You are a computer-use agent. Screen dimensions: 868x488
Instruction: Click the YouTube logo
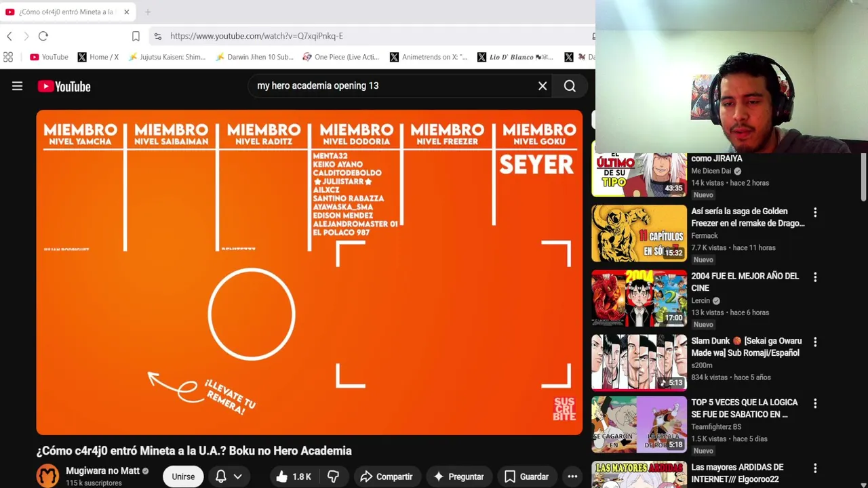click(64, 86)
